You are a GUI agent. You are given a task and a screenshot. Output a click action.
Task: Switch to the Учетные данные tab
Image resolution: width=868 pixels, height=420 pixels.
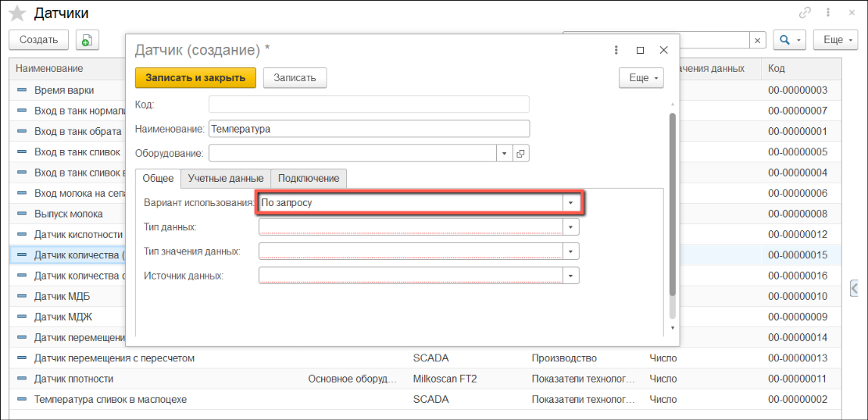click(x=225, y=179)
